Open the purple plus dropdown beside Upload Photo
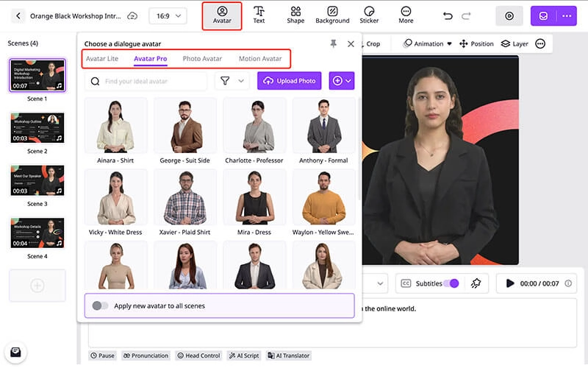Screen dimensions: 588x368 pos(342,81)
